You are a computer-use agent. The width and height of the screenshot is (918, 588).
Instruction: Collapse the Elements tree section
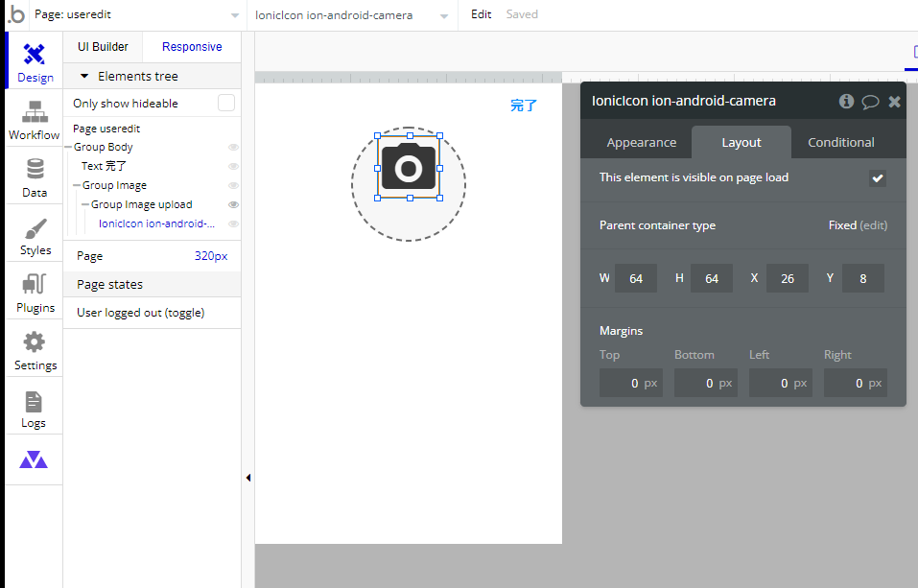(84, 76)
